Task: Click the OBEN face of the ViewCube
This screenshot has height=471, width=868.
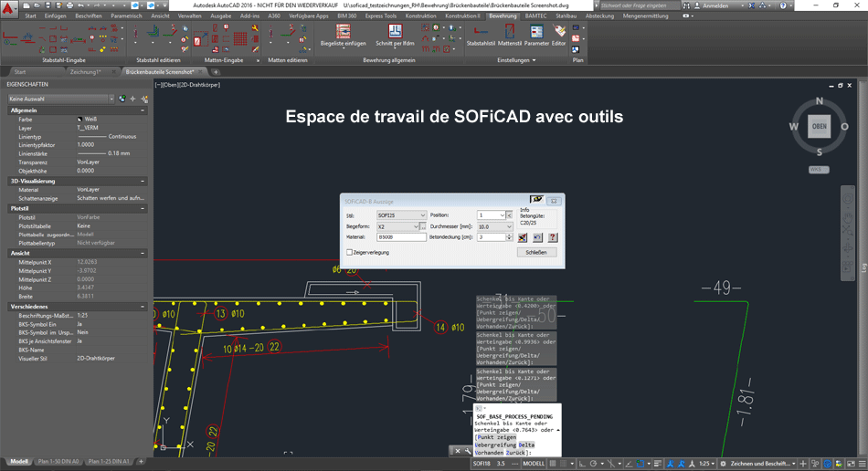Action: tap(820, 127)
